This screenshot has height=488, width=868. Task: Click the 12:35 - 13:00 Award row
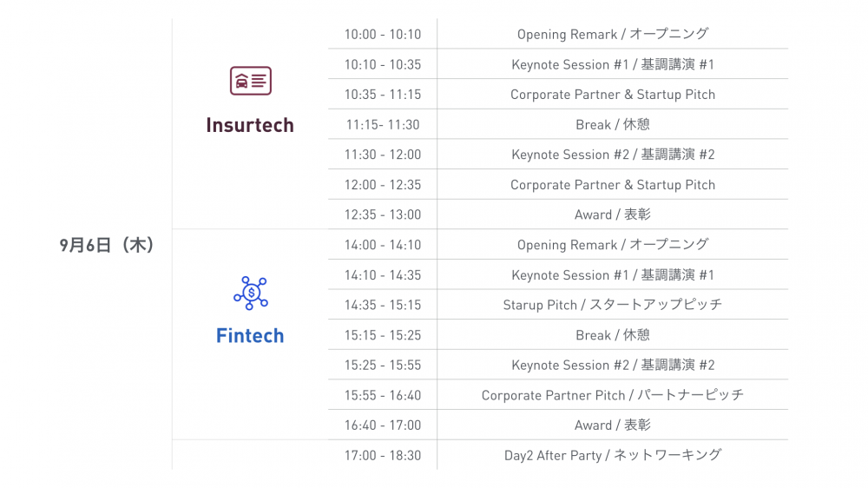coord(558,214)
